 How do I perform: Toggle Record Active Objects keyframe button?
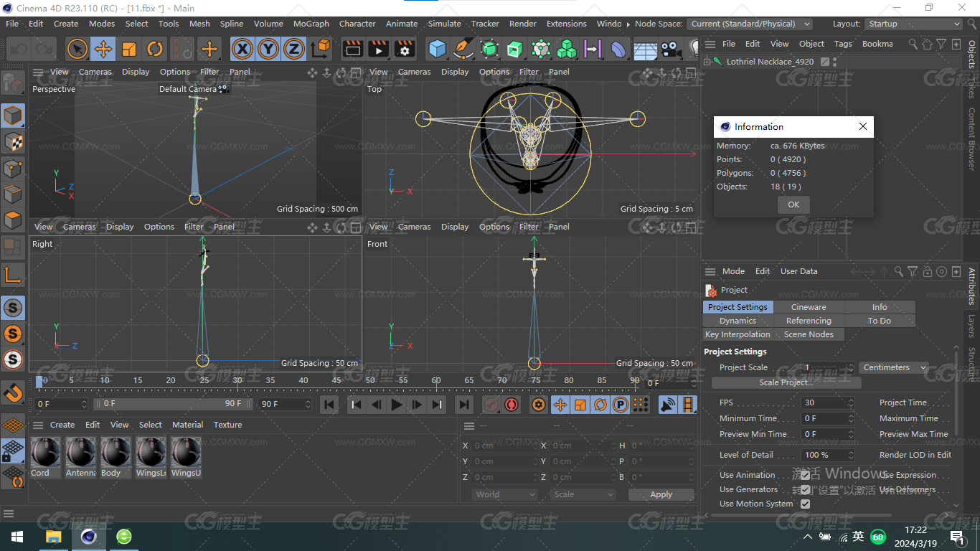click(491, 405)
